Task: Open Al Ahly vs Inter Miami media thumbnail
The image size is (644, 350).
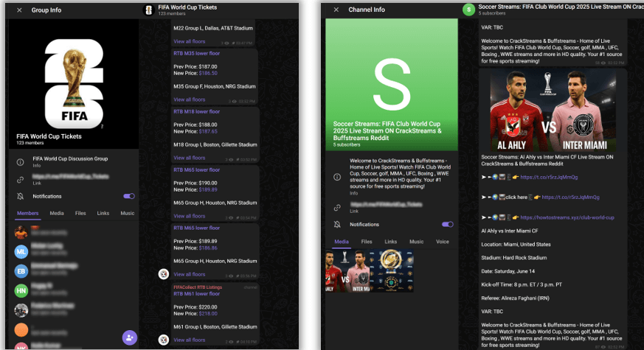Action: pos(347,271)
